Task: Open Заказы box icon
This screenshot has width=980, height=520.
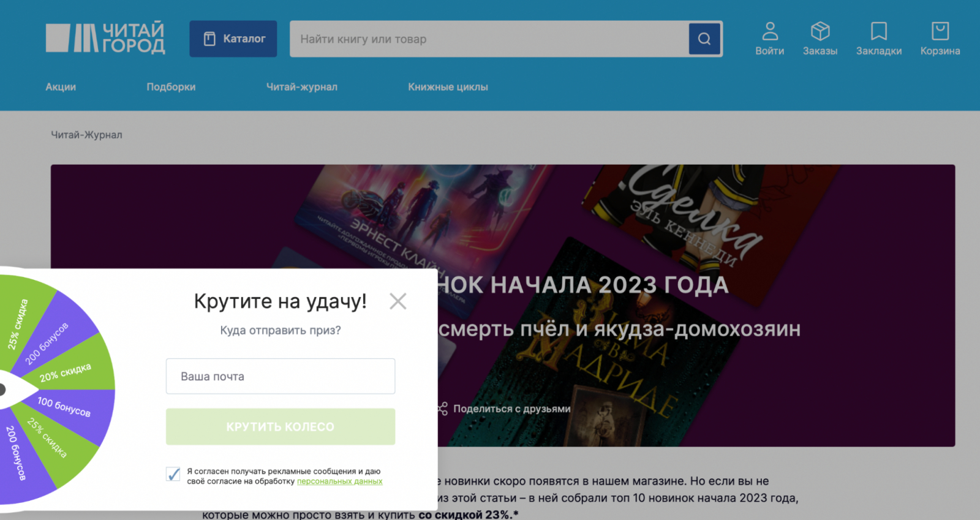Action: 820,31
